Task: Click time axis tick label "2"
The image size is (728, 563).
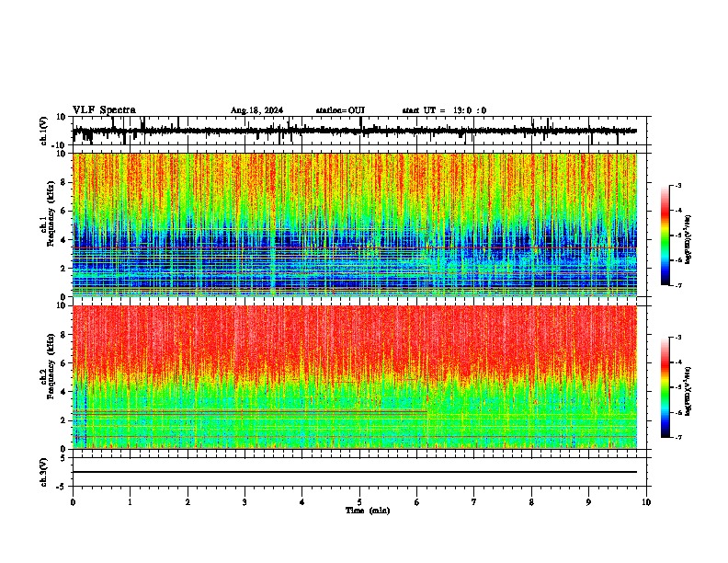Action: pyautogui.click(x=188, y=502)
